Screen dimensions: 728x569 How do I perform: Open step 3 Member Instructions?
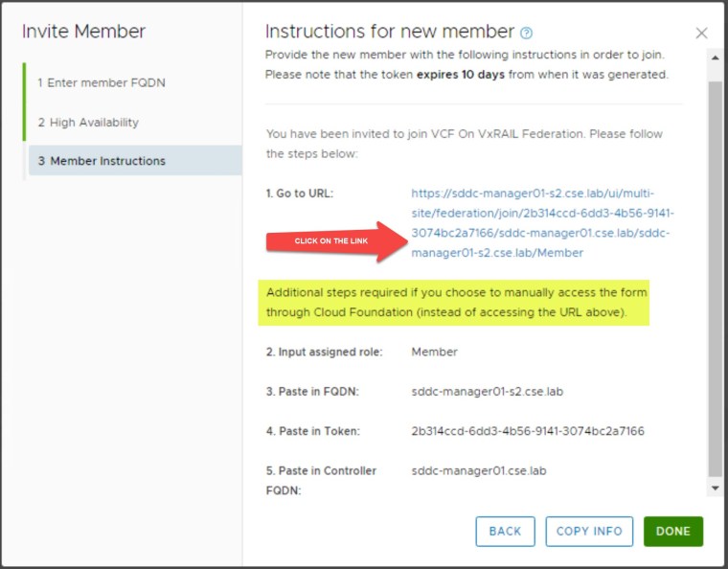[102, 161]
